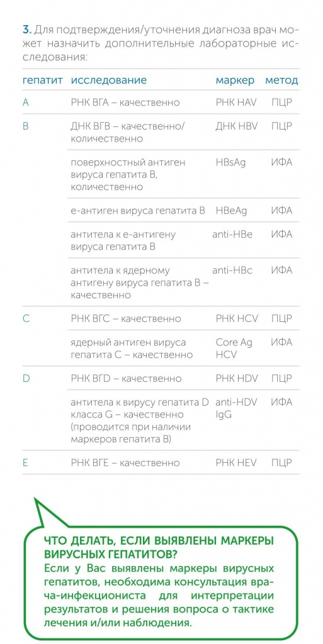Click the 'маркер' column header
Screen dimensions: 323x644
click(235, 80)
